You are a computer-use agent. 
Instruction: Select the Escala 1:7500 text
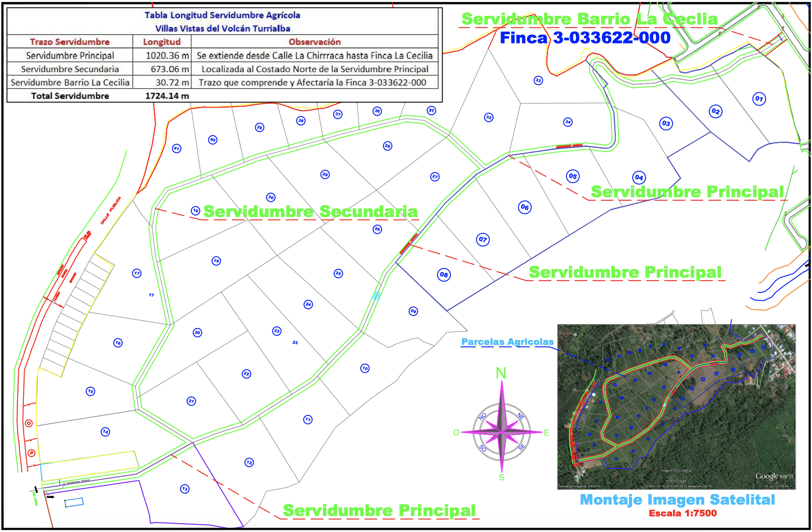point(683,513)
